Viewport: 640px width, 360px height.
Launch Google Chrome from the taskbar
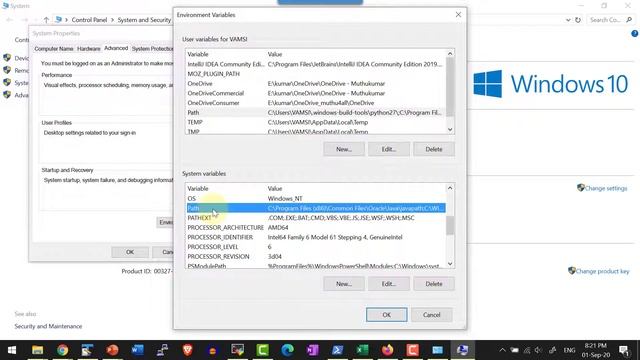[x=62, y=350]
